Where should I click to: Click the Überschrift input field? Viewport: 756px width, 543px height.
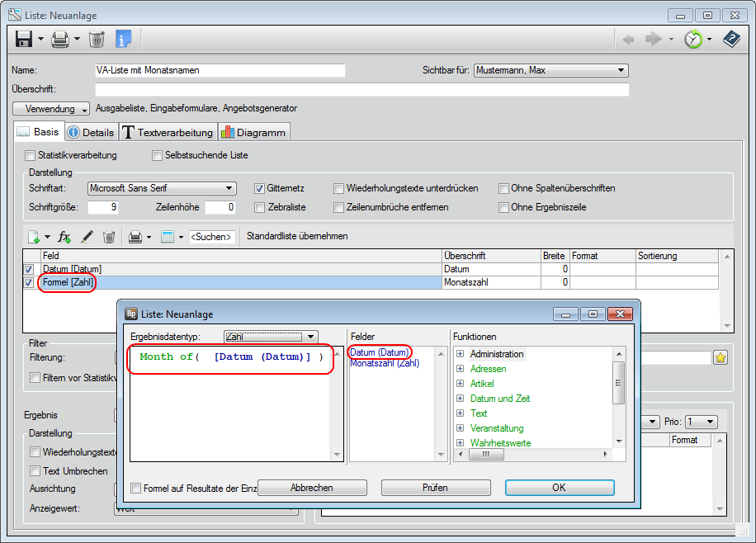point(361,89)
